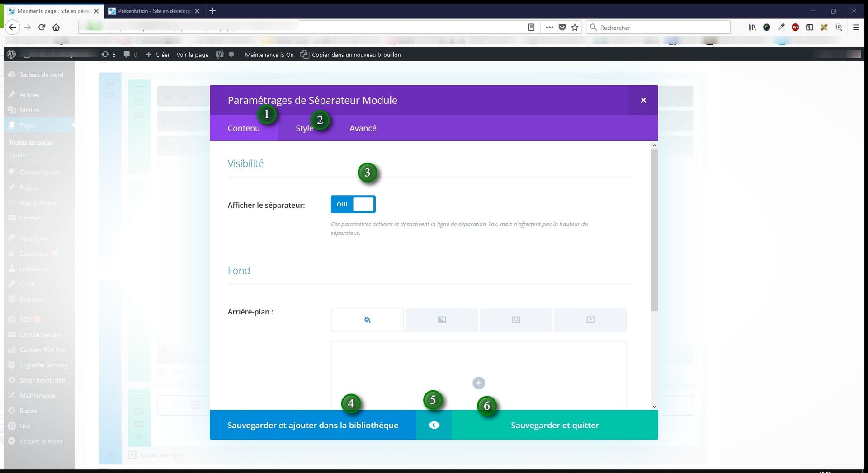The width and height of the screenshot is (868, 473).
Task: Open Tableau de bord in sidebar
Action: coord(39,75)
